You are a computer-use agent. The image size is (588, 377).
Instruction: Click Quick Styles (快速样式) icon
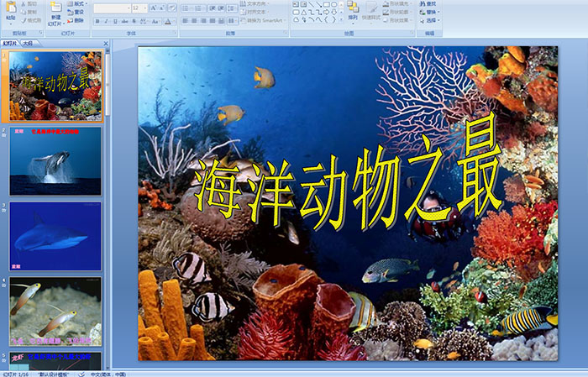(371, 10)
